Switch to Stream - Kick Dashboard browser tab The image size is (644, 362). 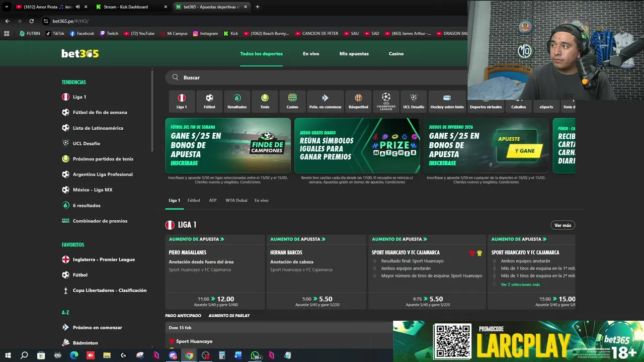(132, 7)
